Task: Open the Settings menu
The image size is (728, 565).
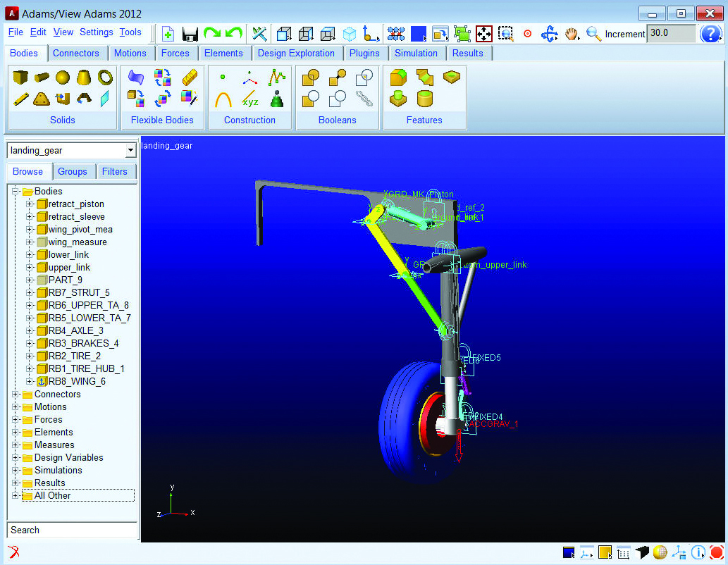Action: click(x=96, y=32)
